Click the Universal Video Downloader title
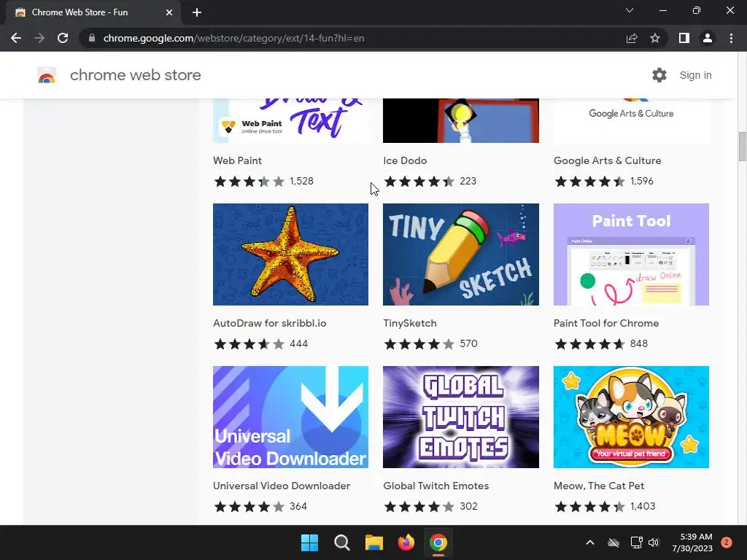Viewport: 747px width, 560px height. point(282,486)
